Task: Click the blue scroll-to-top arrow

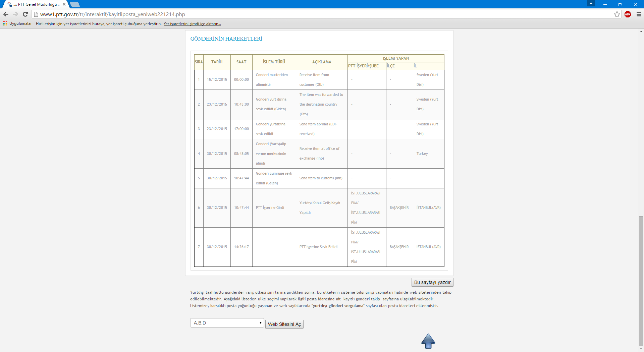Action: pyautogui.click(x=428, y=341)
